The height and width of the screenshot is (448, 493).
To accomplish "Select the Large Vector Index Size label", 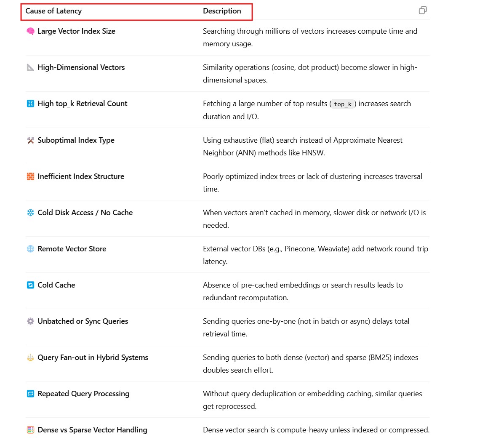I will (76, 31).
